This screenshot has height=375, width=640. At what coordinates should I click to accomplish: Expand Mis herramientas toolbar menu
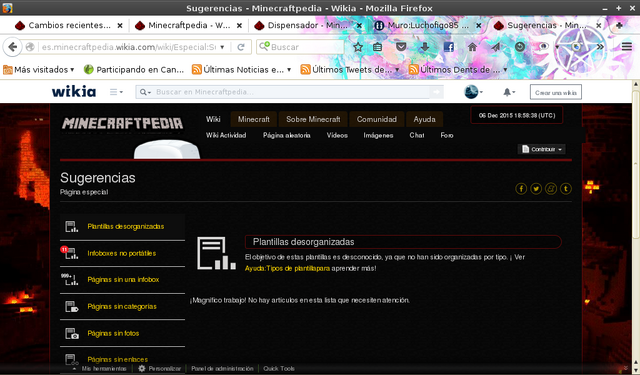click(100, 368)
